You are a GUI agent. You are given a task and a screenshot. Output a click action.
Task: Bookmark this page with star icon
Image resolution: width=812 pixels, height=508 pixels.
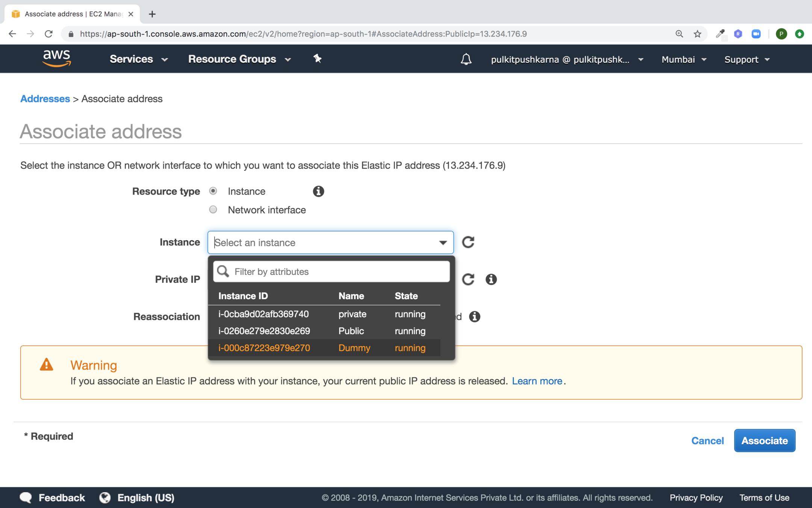(697, 34)
